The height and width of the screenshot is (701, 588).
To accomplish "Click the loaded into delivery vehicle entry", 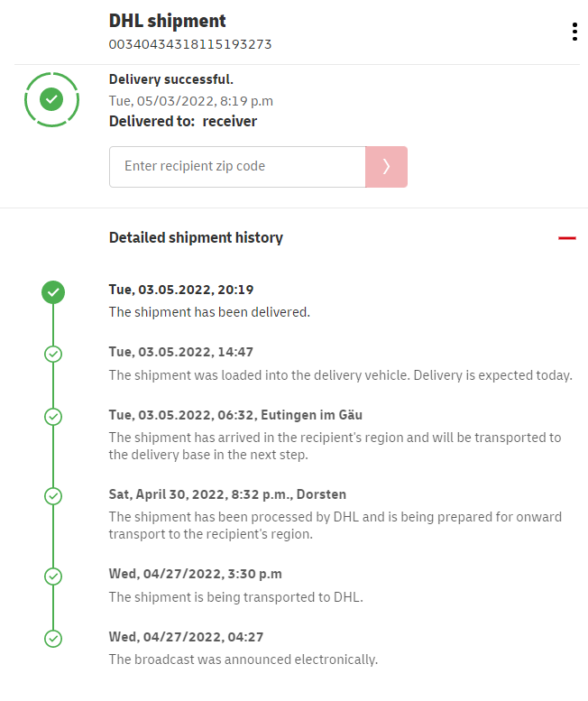I will [x=340, y=374].
